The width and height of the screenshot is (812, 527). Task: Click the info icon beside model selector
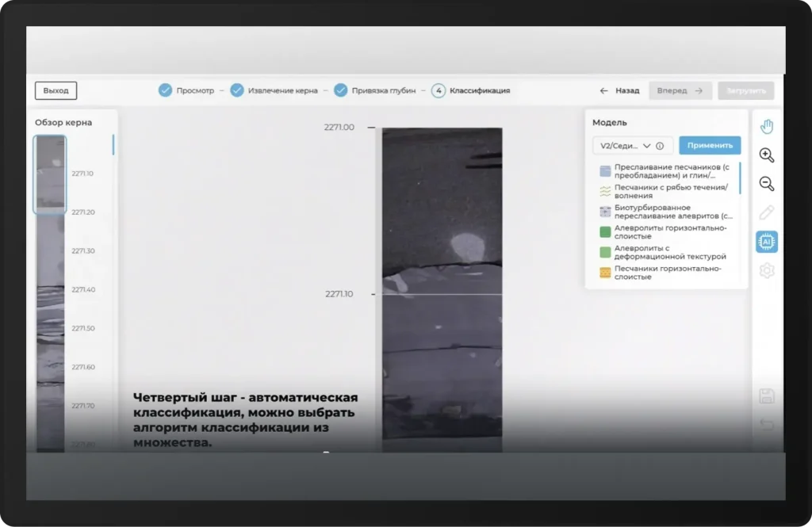point(660,146)
